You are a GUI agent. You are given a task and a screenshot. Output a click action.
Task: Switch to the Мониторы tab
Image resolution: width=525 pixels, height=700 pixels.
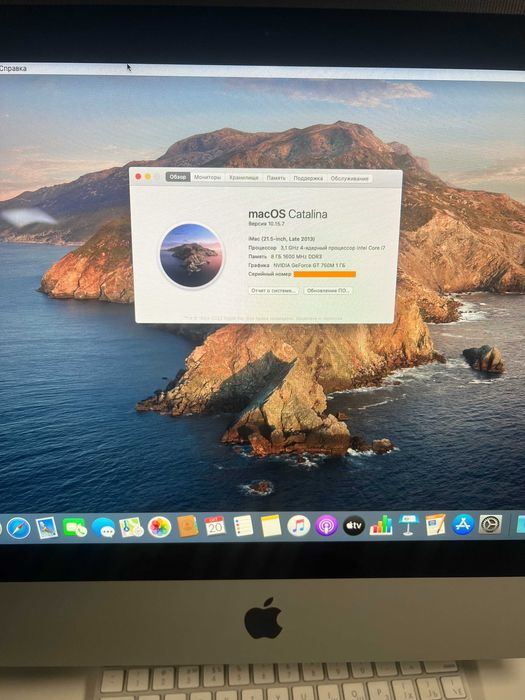pyautogui.click(x=207, y=177)
